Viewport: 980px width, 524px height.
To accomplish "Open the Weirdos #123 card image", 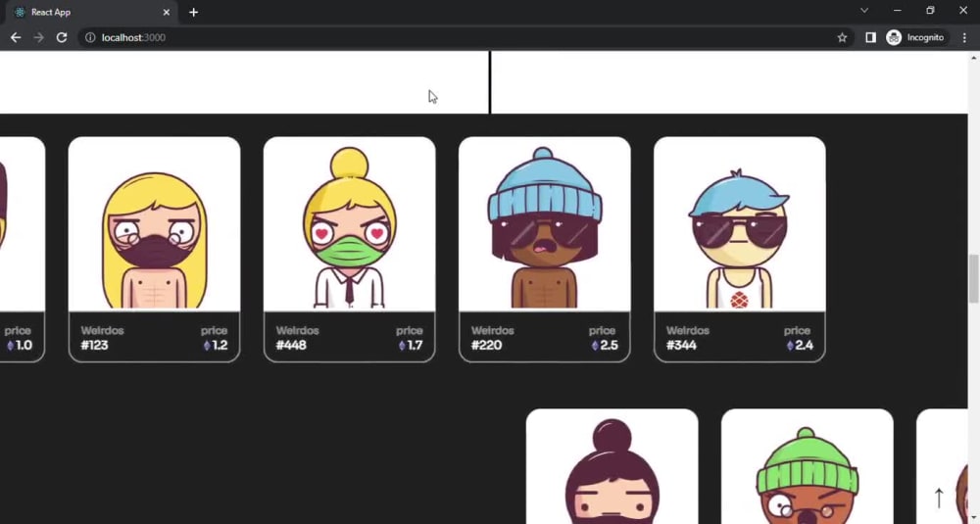I will pyautogui.click(x=154, y=224).
